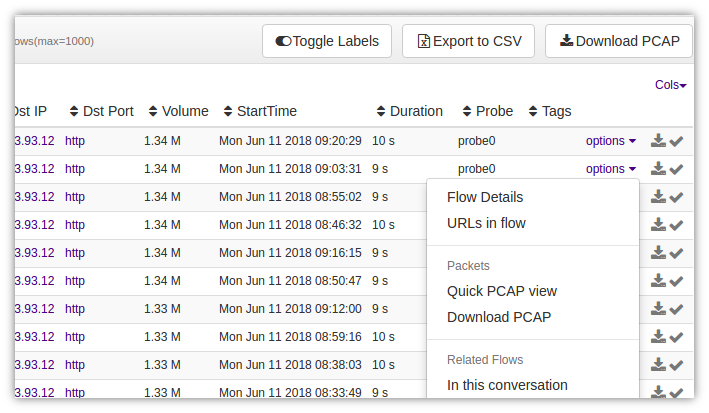Click the checkmark icon in the 08:38:03 row
The width and height of the screenshot is (709, 413).
[676, 366]
